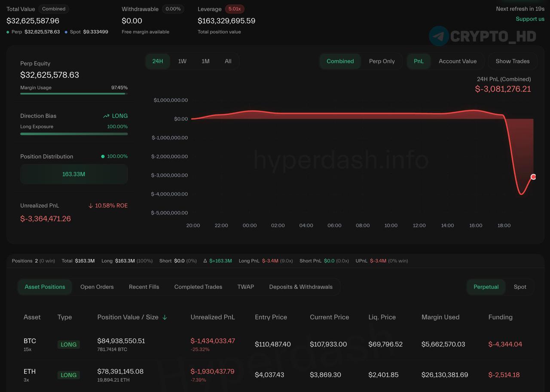Image resolution: width=550 pixels, height=392 pixels.
Task: Click the red down arrow next to ROE
Action: (91, 206)
